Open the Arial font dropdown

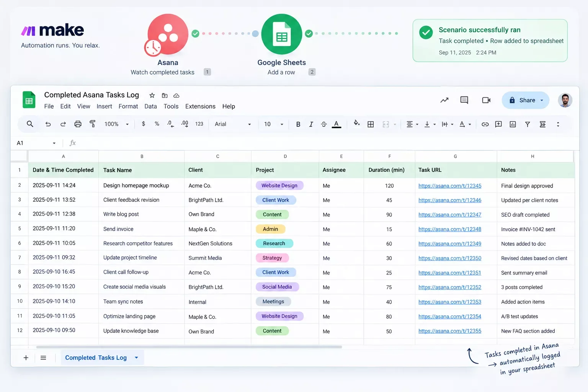pyautogui.click(x=233, y=124)
